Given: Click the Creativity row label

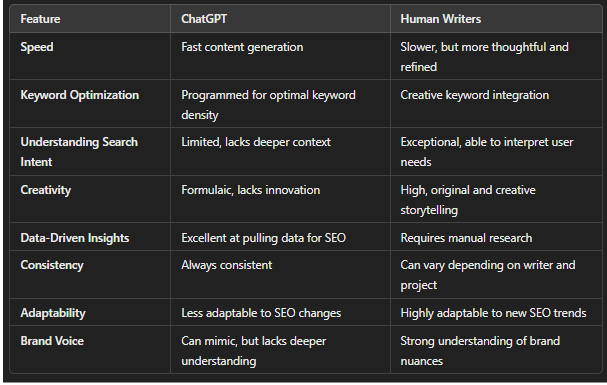Looking at the screenshot, I should 46,190.
